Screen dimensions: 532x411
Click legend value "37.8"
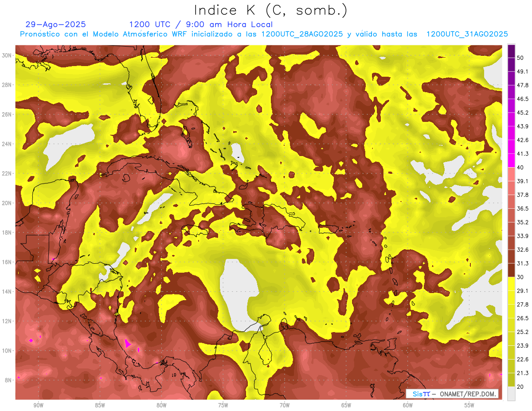(x=523, y=195)
